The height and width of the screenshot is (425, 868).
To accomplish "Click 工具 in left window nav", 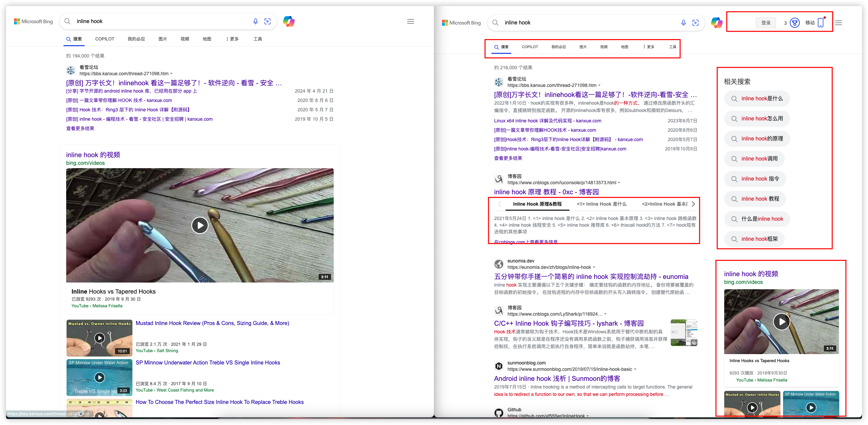I will 257,39.
